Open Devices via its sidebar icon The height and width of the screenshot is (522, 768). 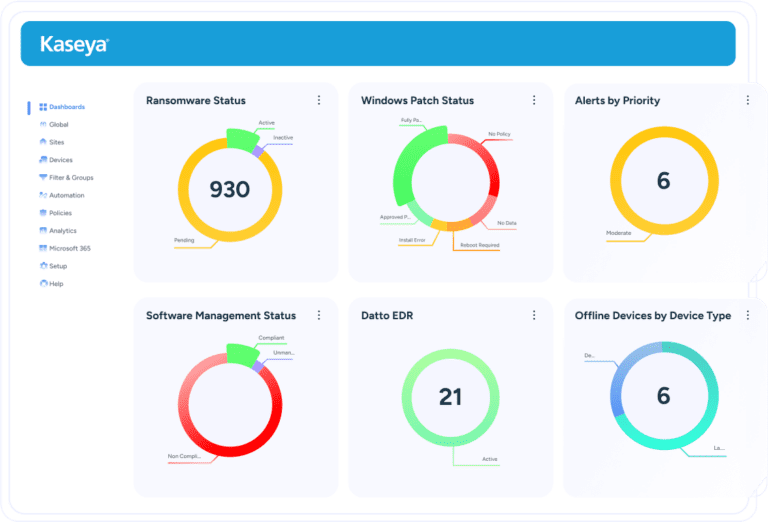pos(43,160)
